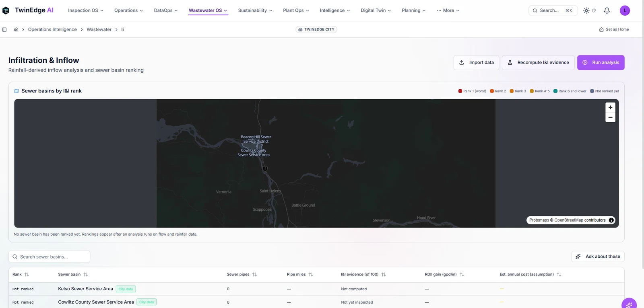This screenshot has width=644, height=308.
Task: Expand the Operations menu
Action: coord(128,10)
